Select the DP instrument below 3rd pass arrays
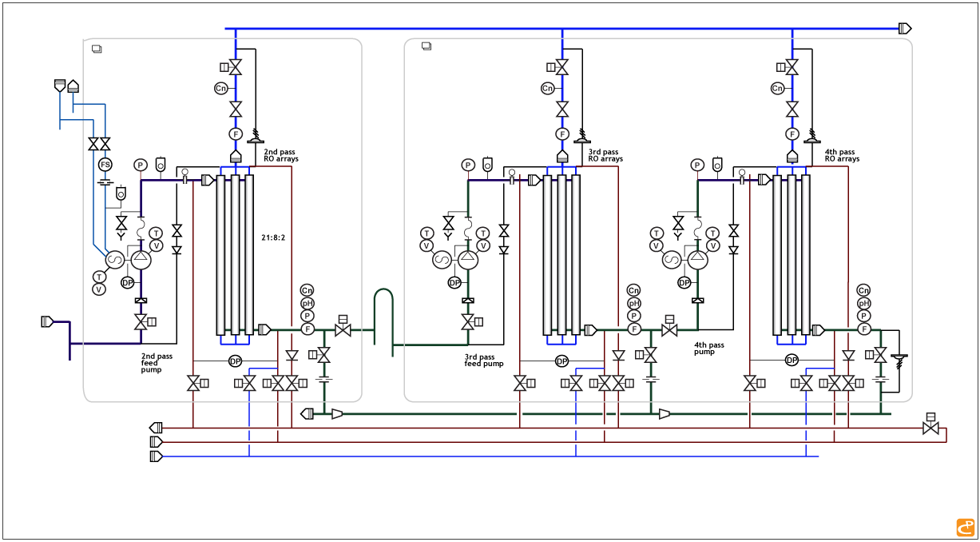The height and width of the screenshot is (542, 980). pos(561,361)
